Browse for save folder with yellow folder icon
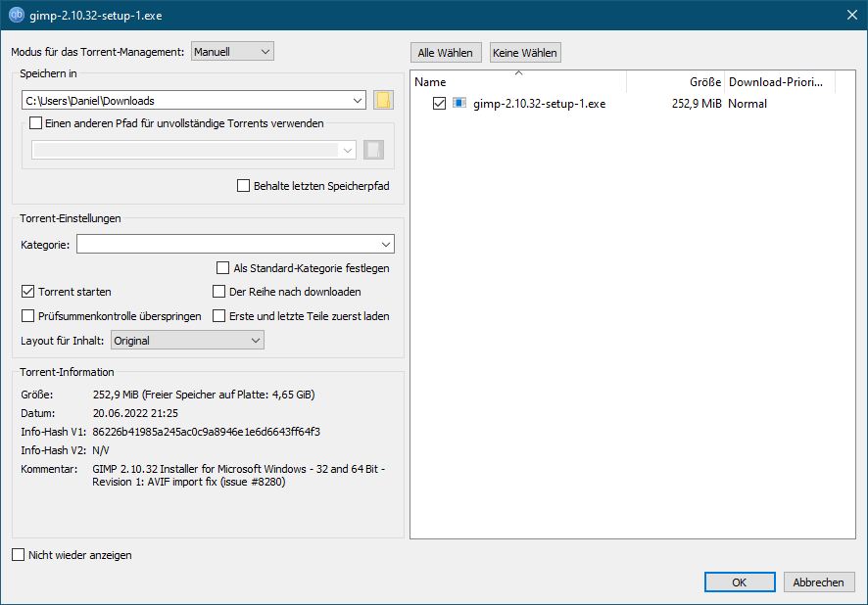The height and width of the screenshot is (605, 868). click(x=383, y=100)
